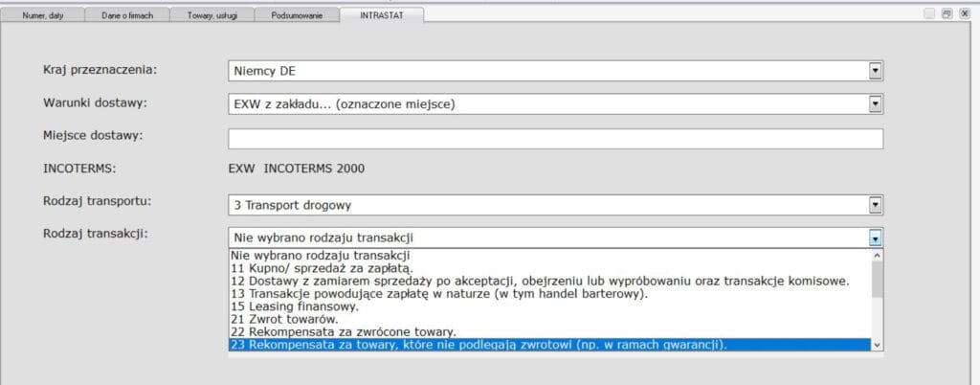Click list scrollbar up arrow

point(877,255)
